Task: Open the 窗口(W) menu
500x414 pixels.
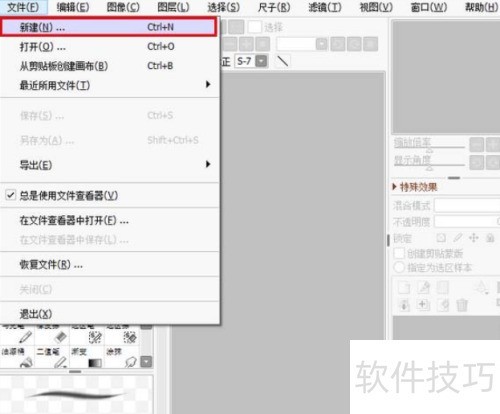Action: [429, 7]
